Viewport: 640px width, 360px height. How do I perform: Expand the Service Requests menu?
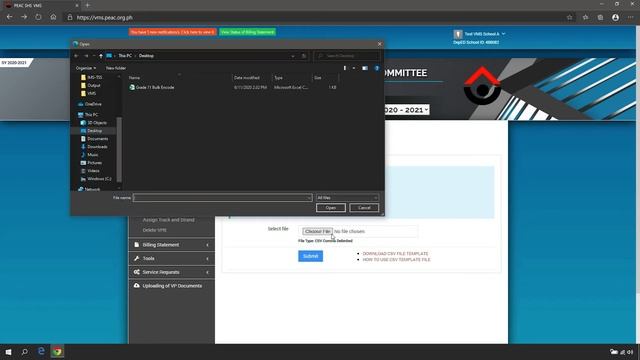172,272
